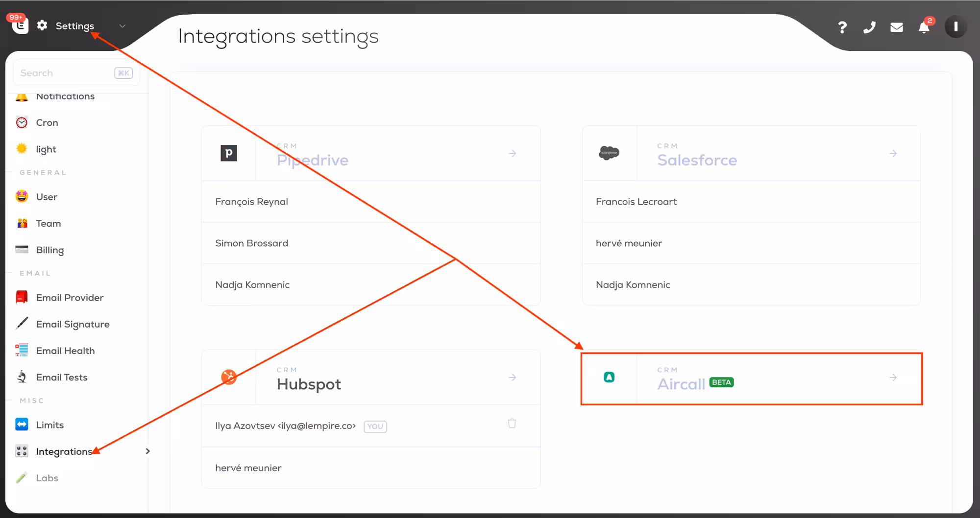Open the Billing settings page
The height and width of the screenshot is (518, 980).
click(49, 250)
